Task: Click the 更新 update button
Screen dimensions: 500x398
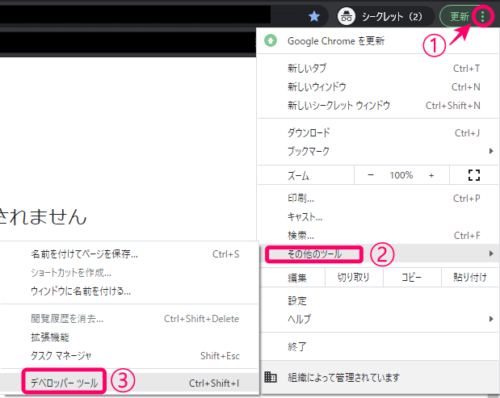Action: tap(459, 16)
